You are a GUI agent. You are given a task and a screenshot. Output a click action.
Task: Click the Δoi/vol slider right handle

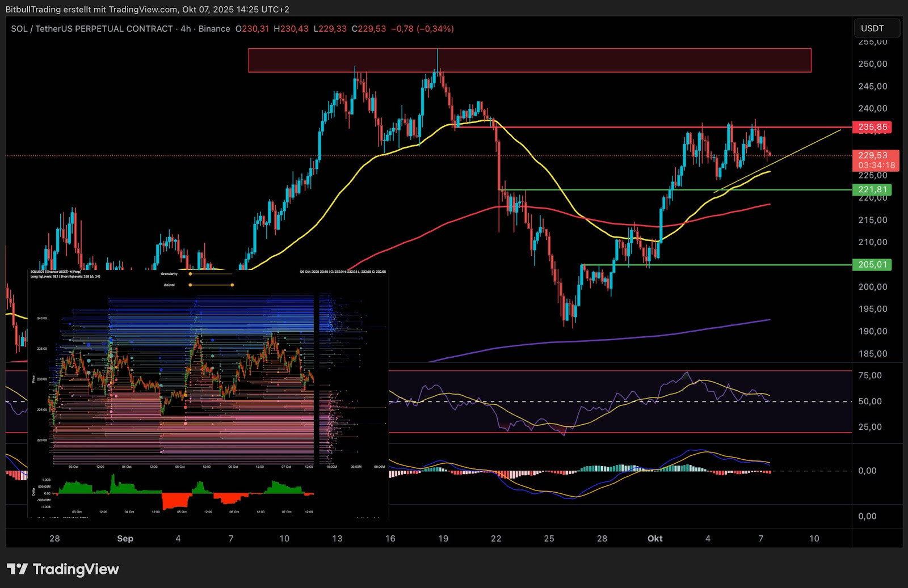pos(232,285)
